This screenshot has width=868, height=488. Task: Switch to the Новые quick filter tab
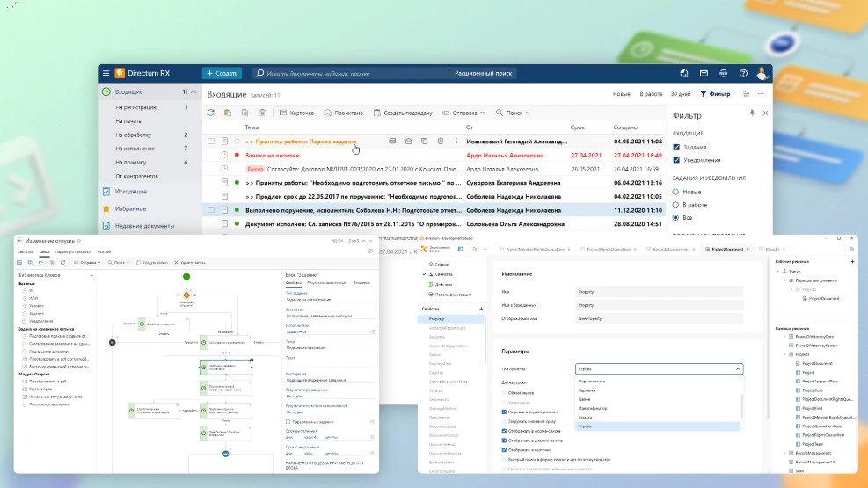click(x=621, y=94)
